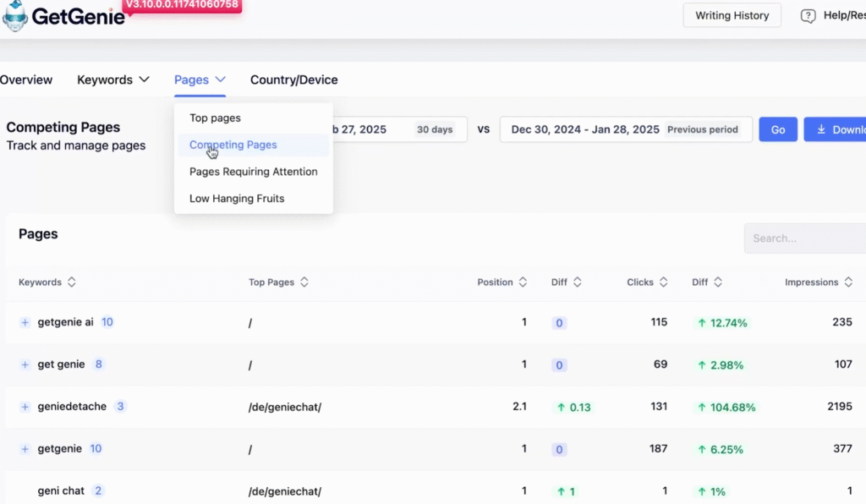Expand the getgenie row with plus icon
The height and width of the screenshot is (504, 866).
point(25,449)
